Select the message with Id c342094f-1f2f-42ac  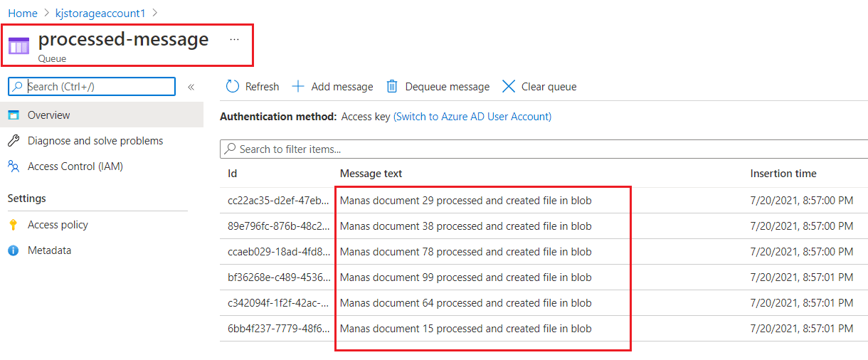(278, 303)
